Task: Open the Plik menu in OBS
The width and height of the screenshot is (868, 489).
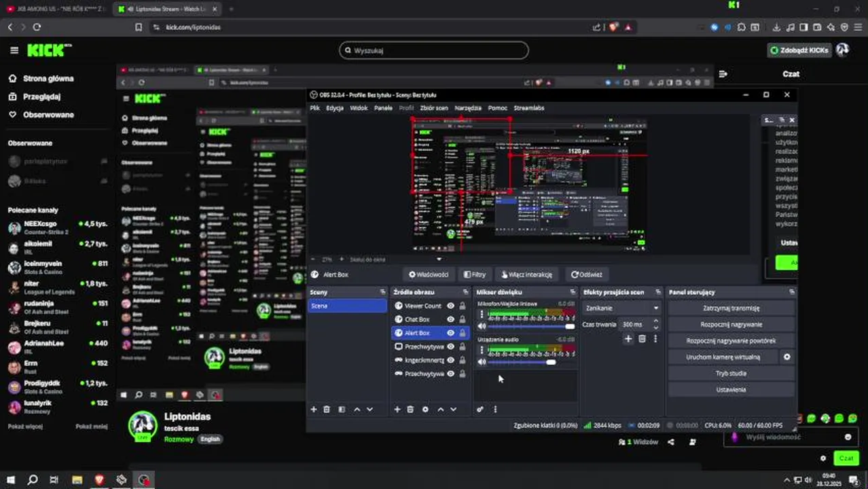Action: point(315,108)
